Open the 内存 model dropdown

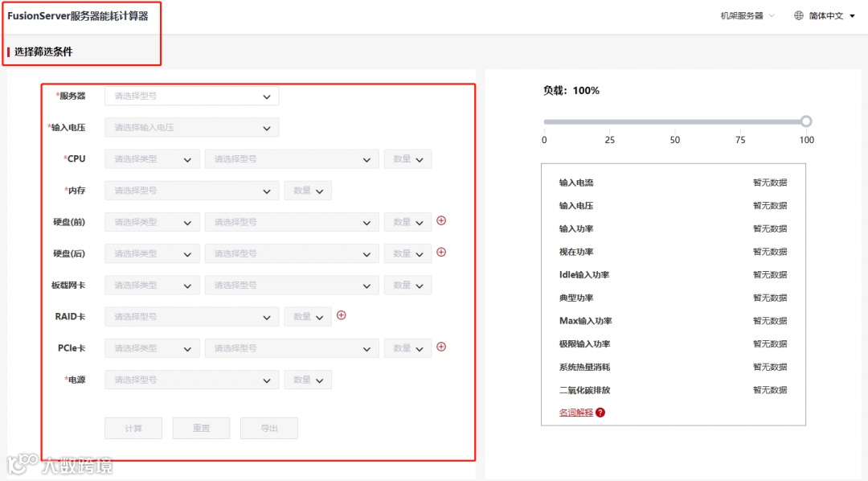click(191, 191)
